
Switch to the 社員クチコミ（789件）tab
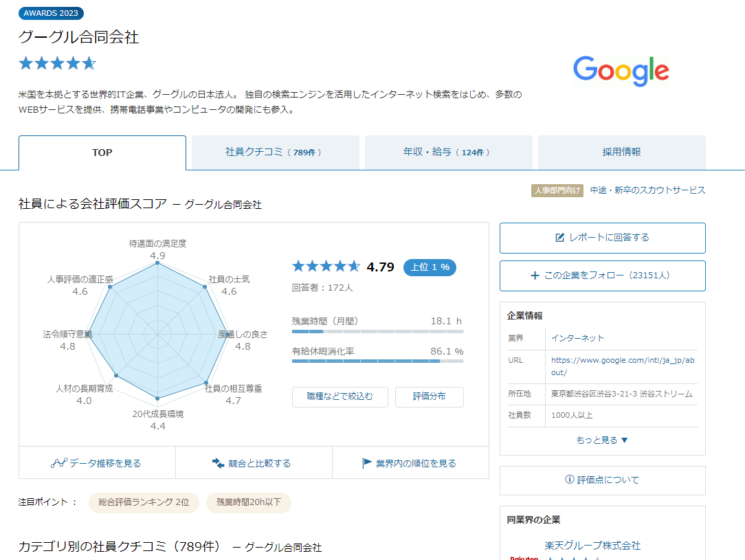point(275,152)
